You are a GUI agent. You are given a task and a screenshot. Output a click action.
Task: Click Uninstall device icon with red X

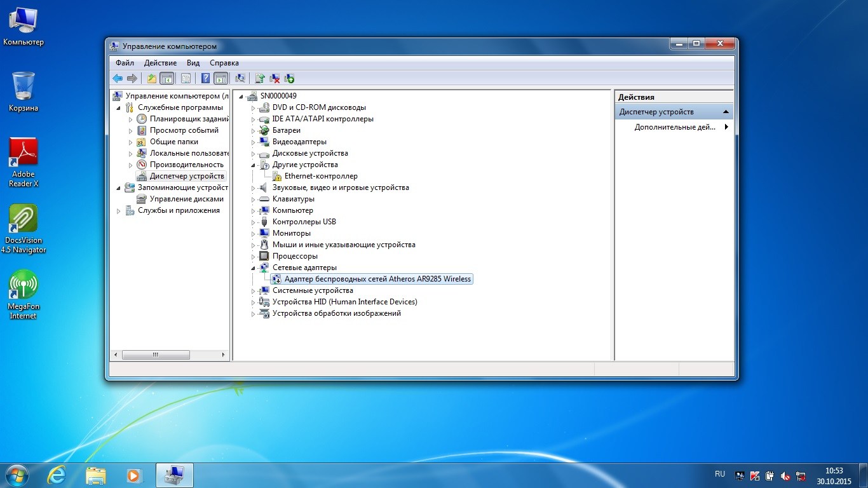[x=275, y=79]
